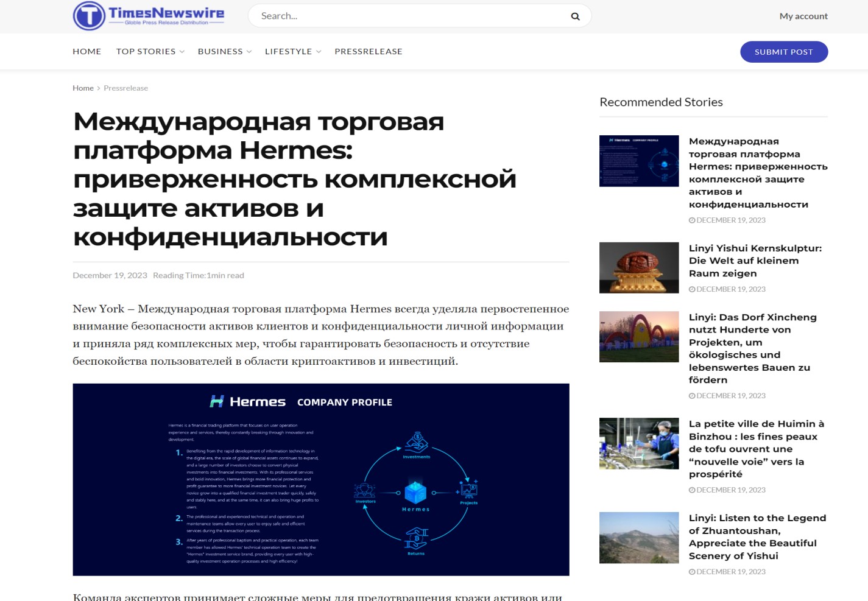Image resolution: width=868 pixels, height=601 pixels.
Task: Expand the BUSINESS dropdown chevron
Action: pyautogui.click(x=249, y=52)
